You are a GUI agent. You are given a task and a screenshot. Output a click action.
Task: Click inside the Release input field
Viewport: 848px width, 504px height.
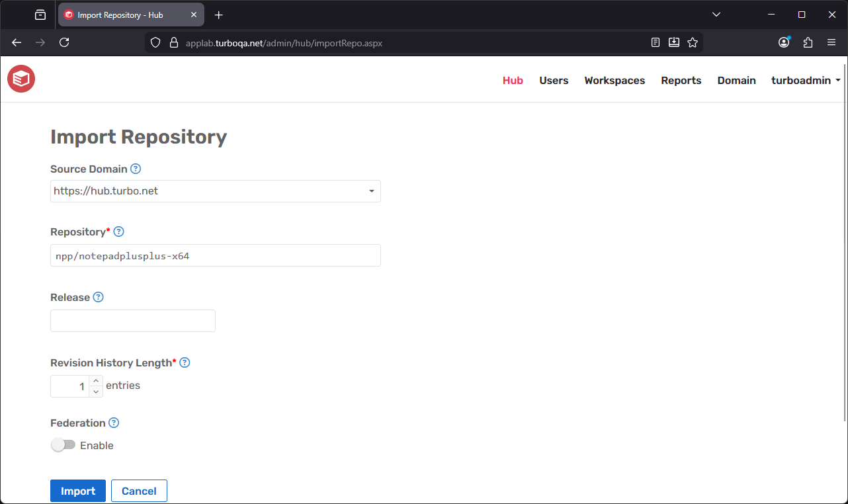click(x=132, y=320)
